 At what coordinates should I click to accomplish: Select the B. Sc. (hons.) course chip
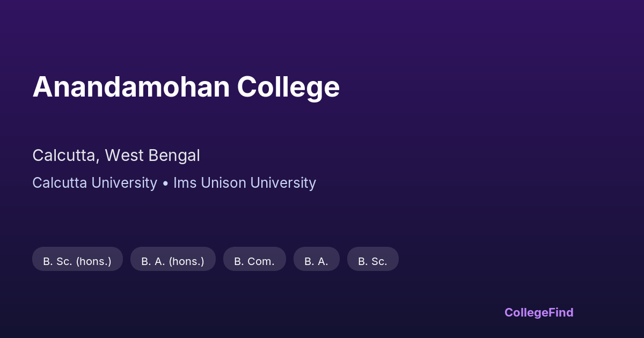pos(77,261)
